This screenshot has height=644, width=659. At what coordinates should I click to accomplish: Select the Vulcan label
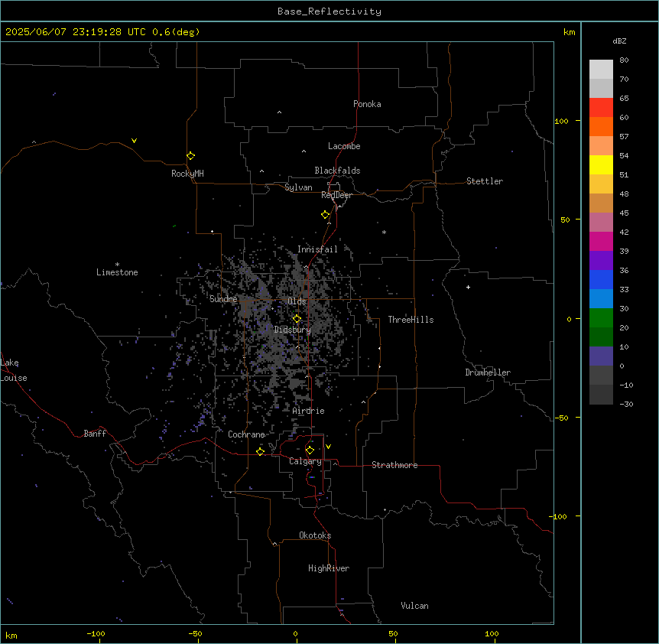(x=414, y=606)
